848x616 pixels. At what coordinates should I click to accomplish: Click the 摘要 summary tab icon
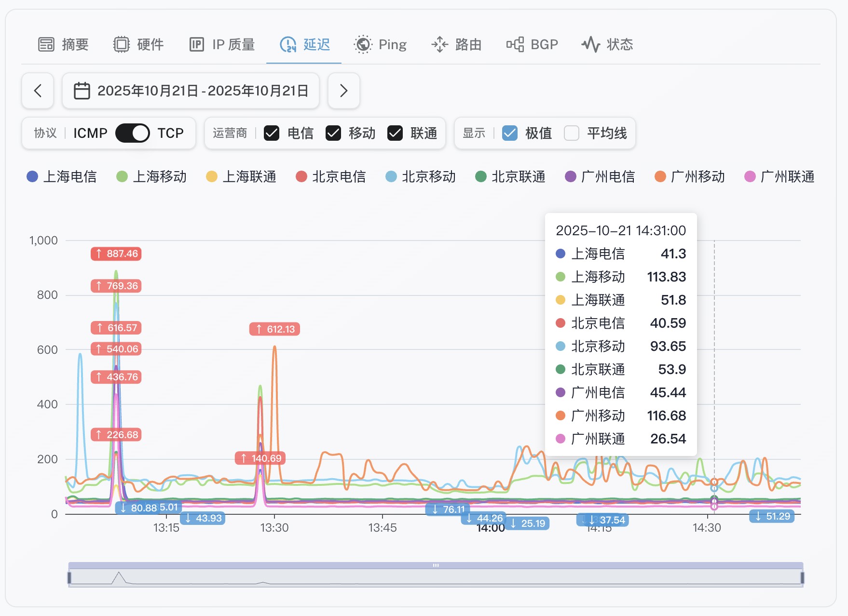[x=46, y=44]
